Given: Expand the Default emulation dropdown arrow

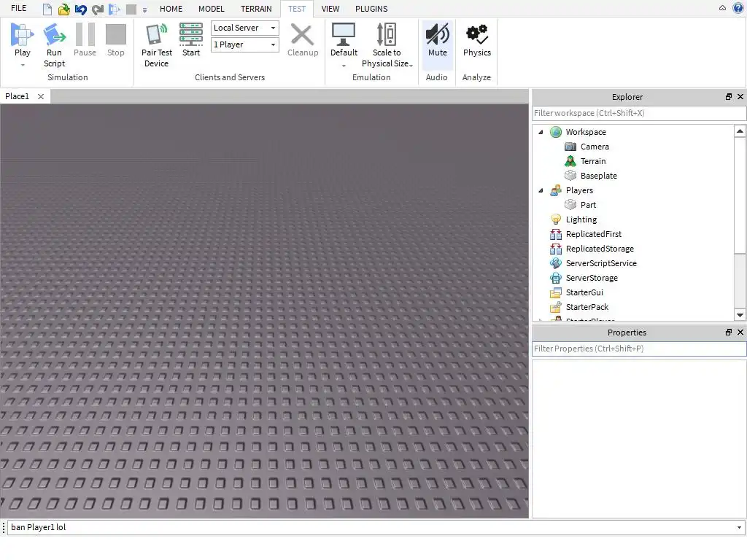Looking at the screenshot, I should coord(344,66).
